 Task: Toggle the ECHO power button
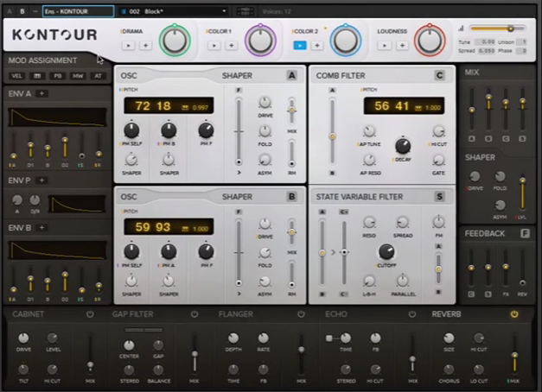tap(412, 314)
